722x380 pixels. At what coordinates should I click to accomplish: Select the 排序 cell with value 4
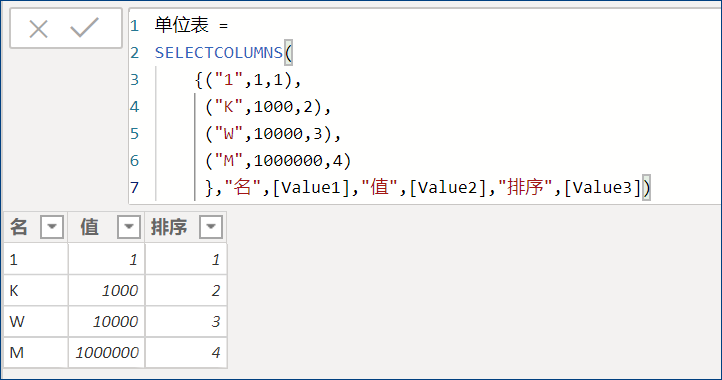click(x=186, y=352)
